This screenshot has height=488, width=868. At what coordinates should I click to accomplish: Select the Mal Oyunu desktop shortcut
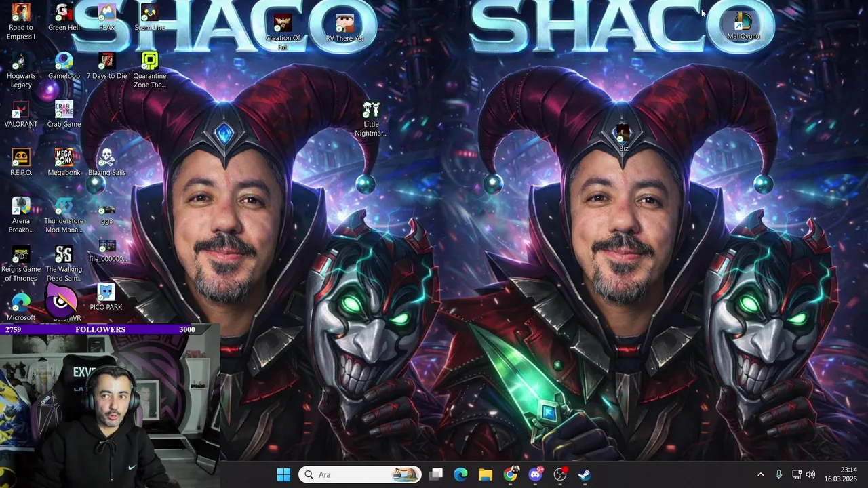pyautogui.click(x=743, y=26)
